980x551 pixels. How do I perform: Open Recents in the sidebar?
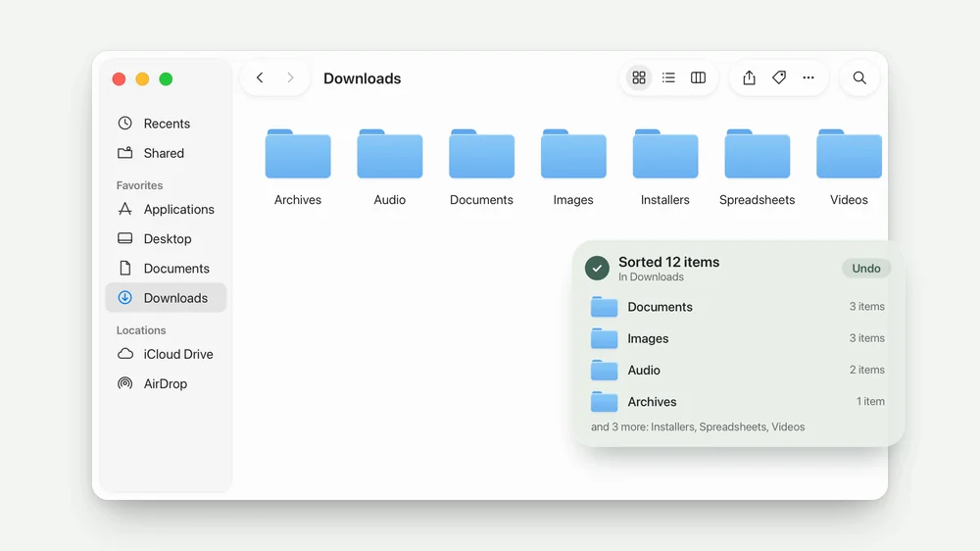coord(166,124)
